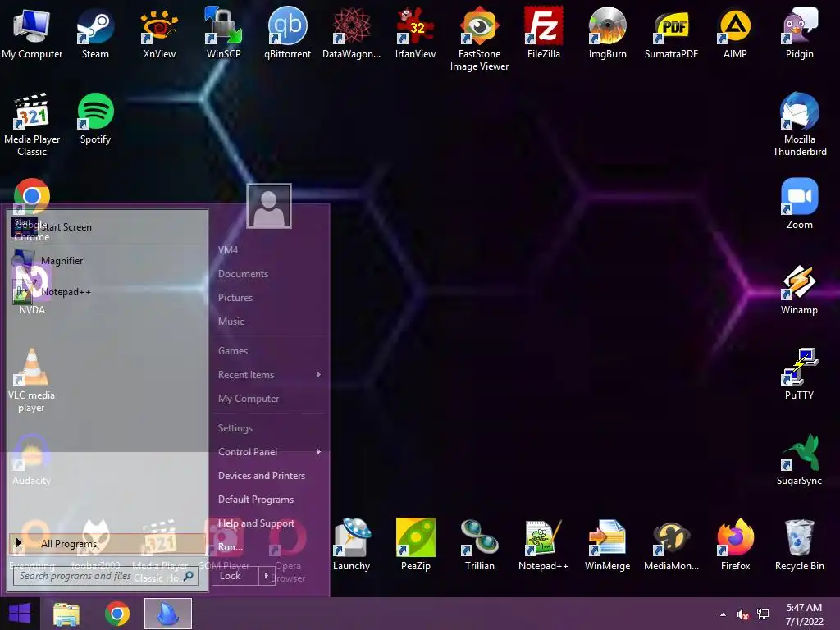Open the Steam desktop shortcut
The height and width of the screenshot is (630, 840).
click(x=95, y=32)
